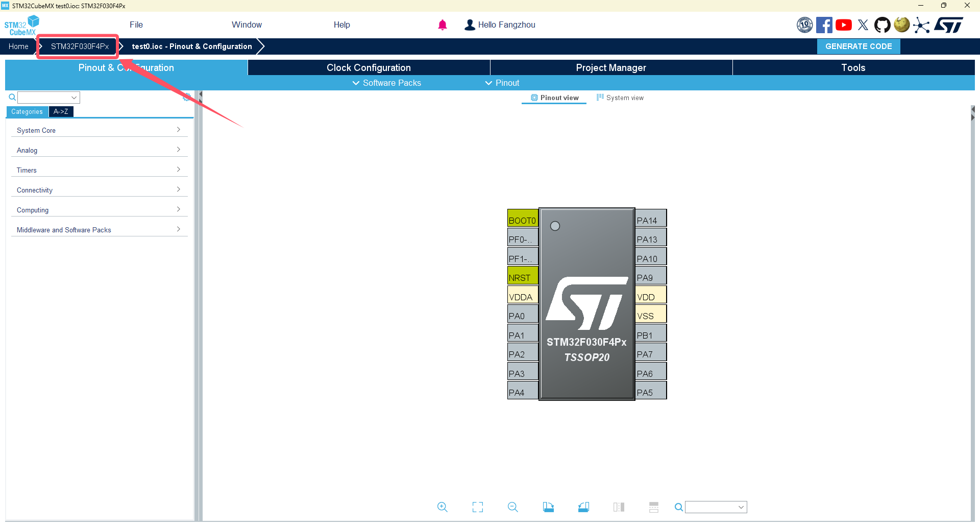The image size is (980, 527).
Task: Expand the System Core category
Action: [99, 130]
